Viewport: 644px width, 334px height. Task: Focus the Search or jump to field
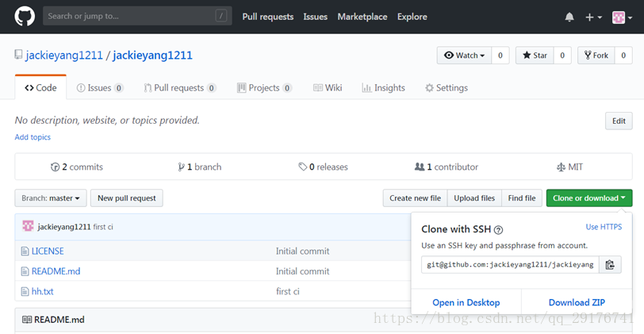137,16
